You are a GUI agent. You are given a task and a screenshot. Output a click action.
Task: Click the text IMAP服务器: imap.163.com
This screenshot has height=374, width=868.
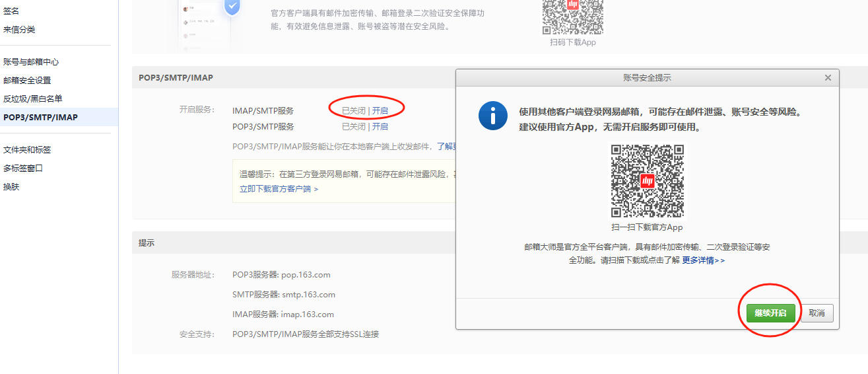tap(283, 315)
